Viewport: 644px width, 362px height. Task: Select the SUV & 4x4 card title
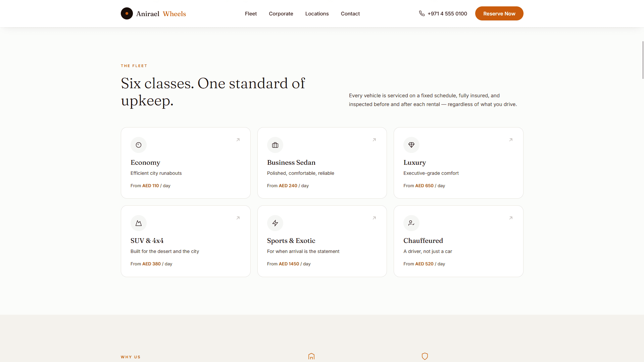pos(147,241)
